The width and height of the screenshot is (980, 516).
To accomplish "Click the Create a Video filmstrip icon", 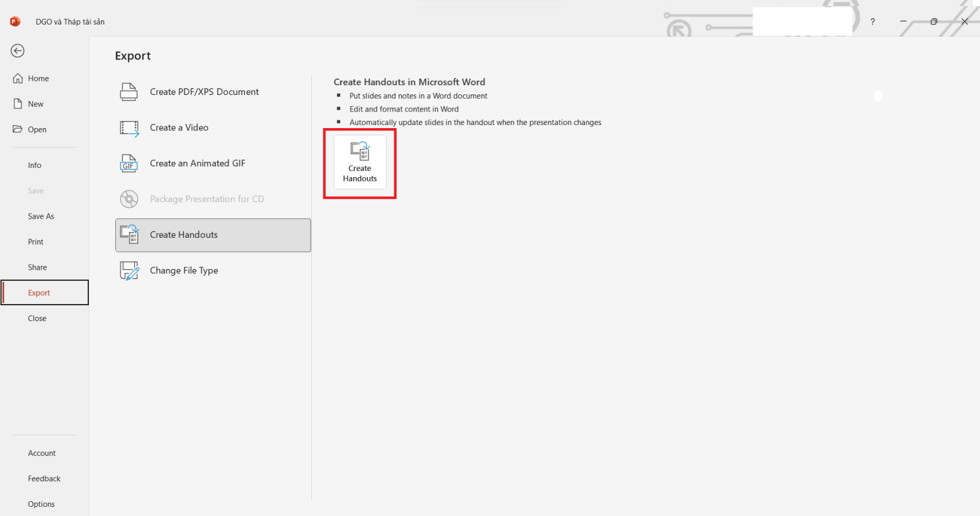I will 129,128.
